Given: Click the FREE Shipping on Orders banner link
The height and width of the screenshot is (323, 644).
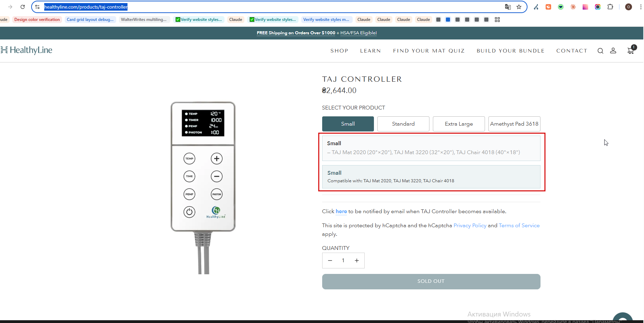Looking at the screenshot, I should click(296, 33).
